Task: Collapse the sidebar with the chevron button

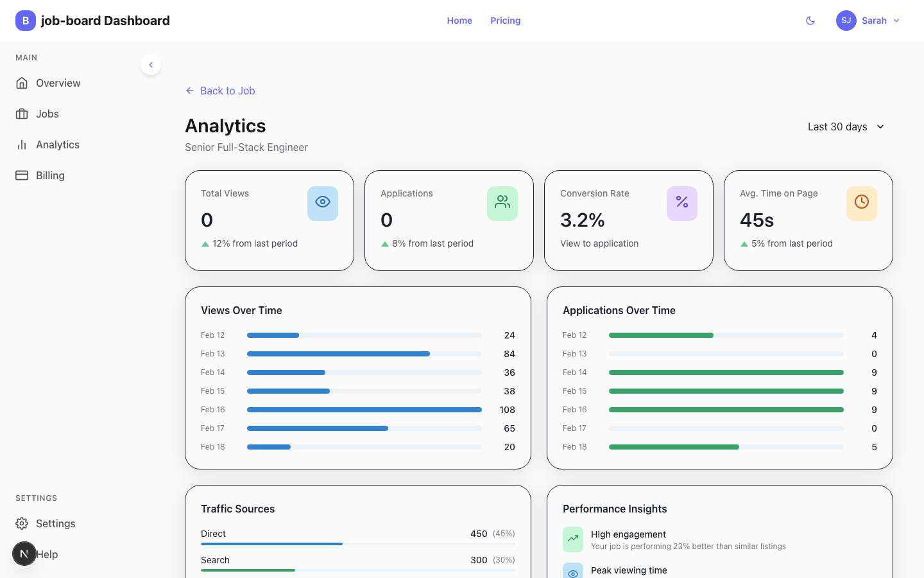Action: [151, 65]
